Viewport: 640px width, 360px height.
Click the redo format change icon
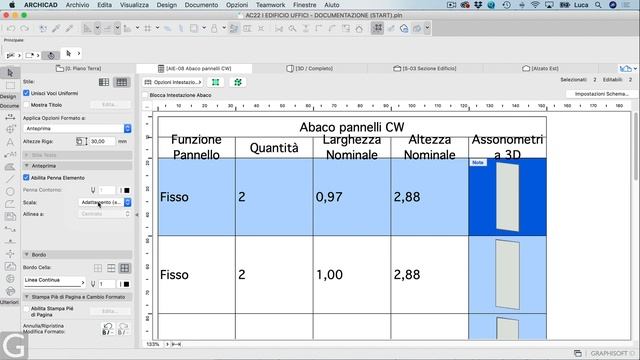pyautogui.click(x=123, y=329)
